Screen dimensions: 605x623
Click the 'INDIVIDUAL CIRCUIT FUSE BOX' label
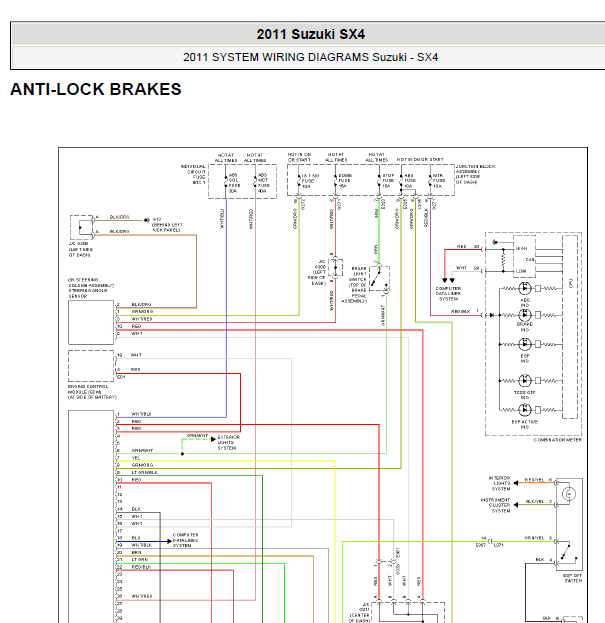[193, 174]
